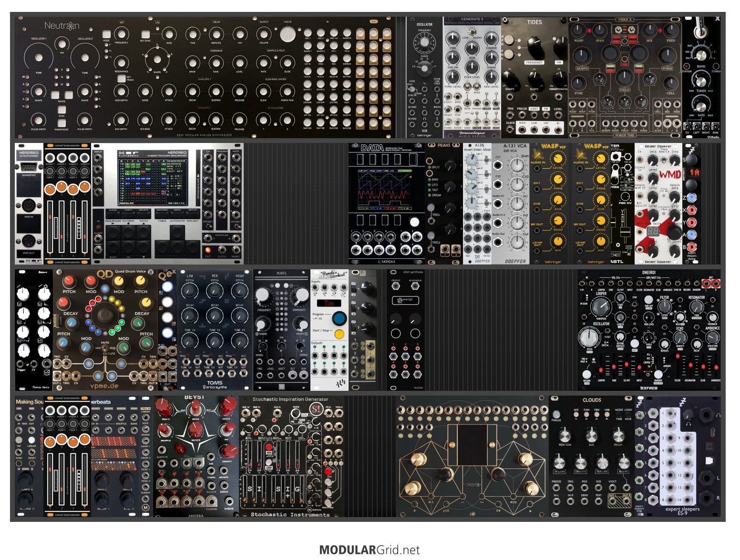740x560 pixels.
Task: Click the Neutron Glide knob
Action: tap(287, 63)
